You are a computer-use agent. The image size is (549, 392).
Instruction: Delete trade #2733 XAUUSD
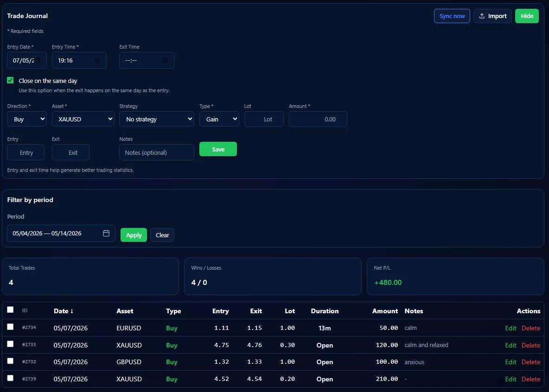click(x=531, y=345)
